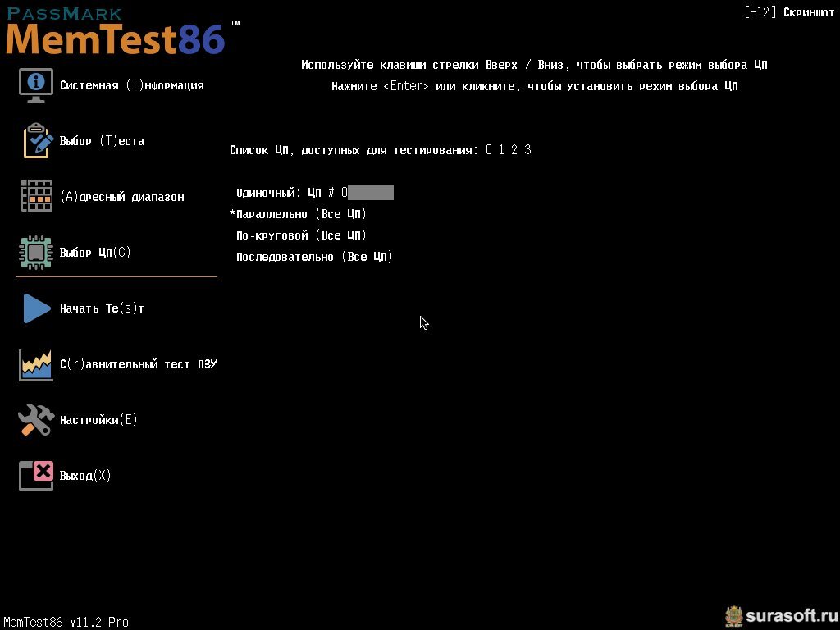This screenshot has height=630, width=840.
Task: Click the Test Selection clipboard icon
Action: coord(38,141)
